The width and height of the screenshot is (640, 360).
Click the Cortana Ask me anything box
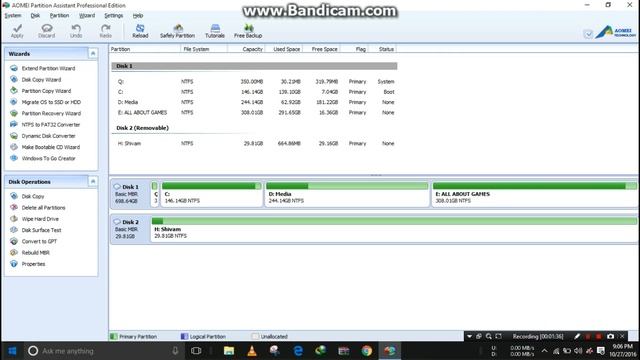point(104,351)
